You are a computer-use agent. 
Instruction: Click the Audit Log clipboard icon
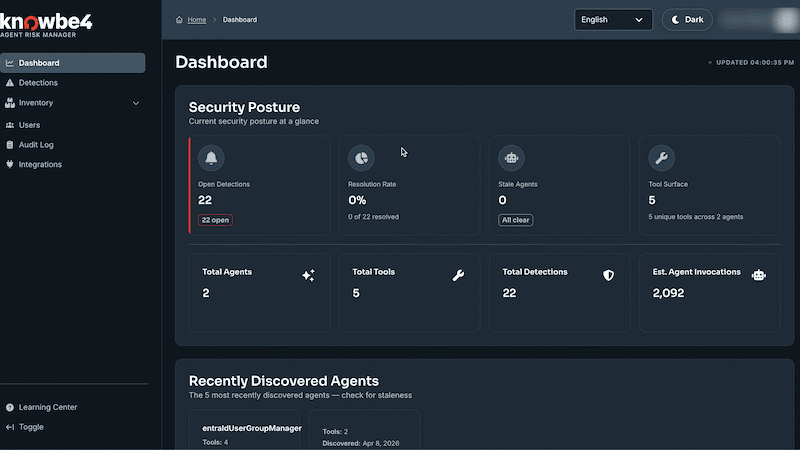pyautogui.click(x=10, y=145)
